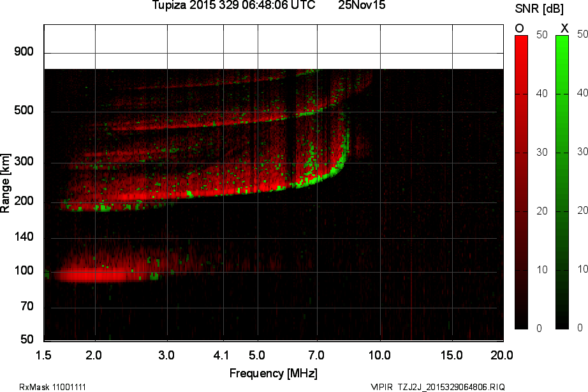Click the '3.0' frequency tick label

[166, 355]
